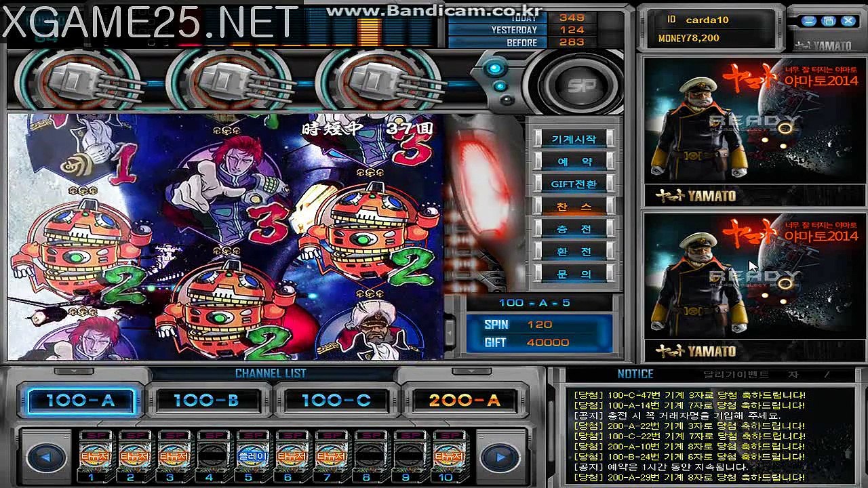Click notice about 200-A-29번 기계 win
This screenshot has width=868, height=488.
coord(689,478)
